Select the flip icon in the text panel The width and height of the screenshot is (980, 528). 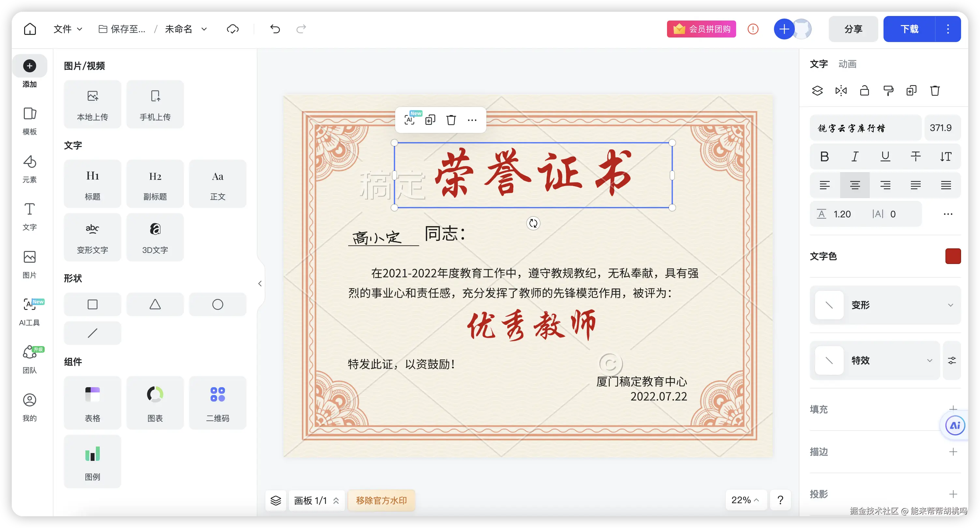coord(841,91)
